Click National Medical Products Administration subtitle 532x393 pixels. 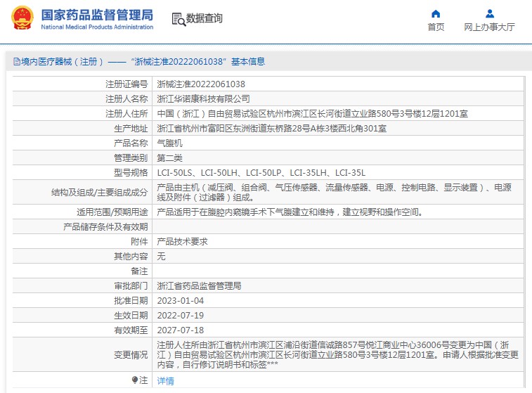point(97,27)
